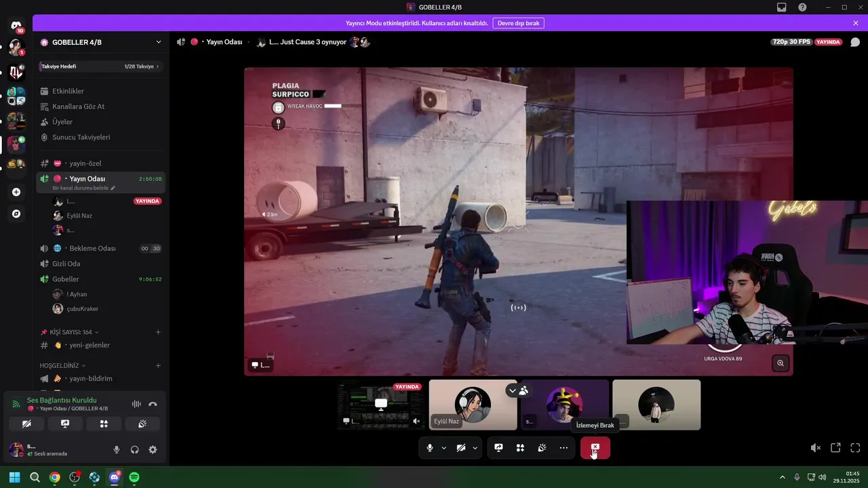Image resolution: width=868 pixels, height=488 pixels.
Task: Collapse the HOŞGELDİNİZ category
Action: point(62,365)
